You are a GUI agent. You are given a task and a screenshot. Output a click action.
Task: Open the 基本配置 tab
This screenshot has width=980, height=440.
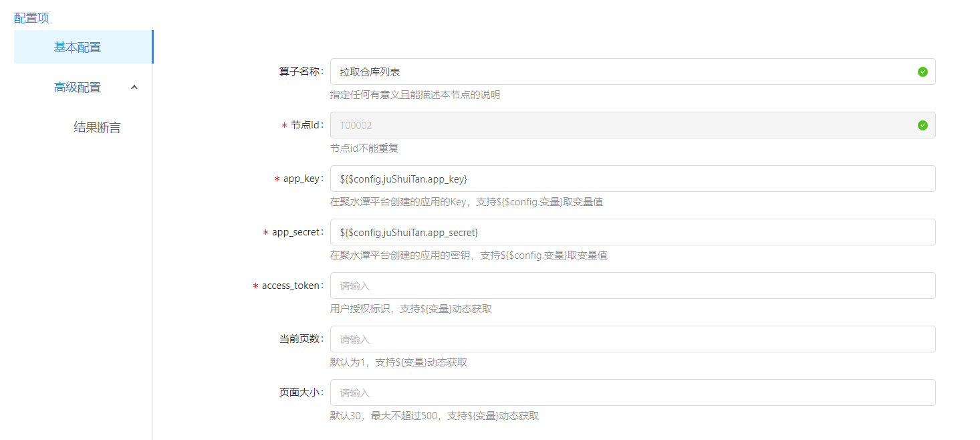tap(78, 47)
